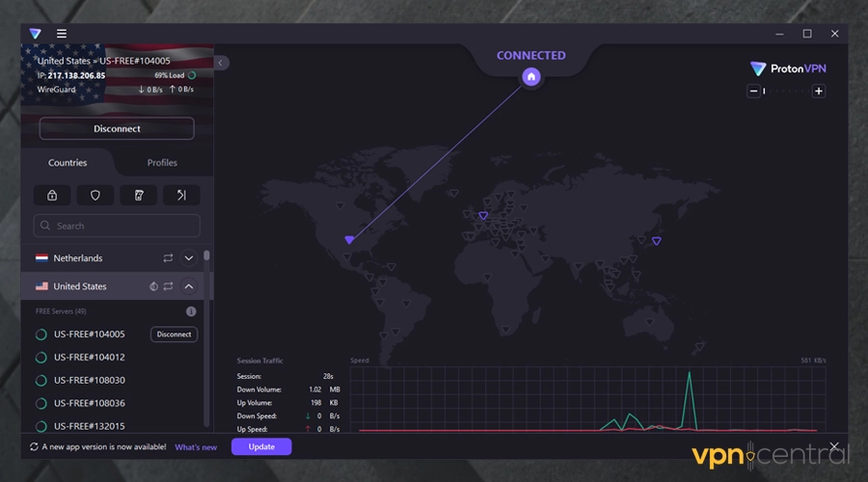
Task: Select server US-FREE#108030
Action: click(x=89, y=380)
